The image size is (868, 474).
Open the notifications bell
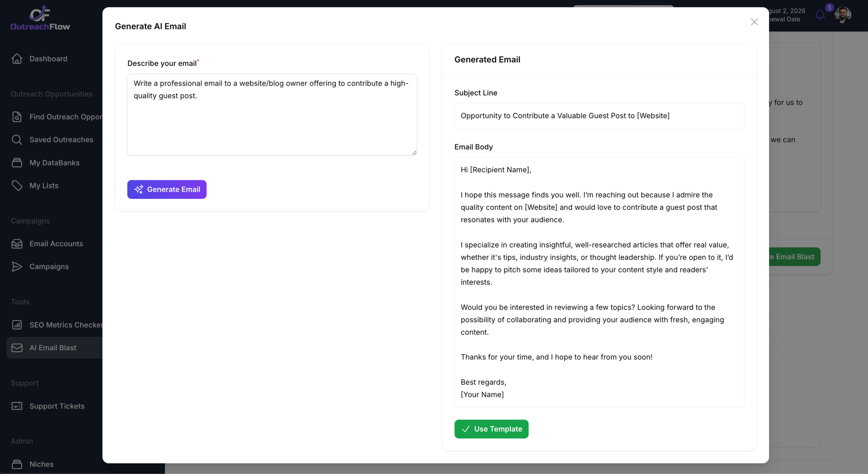pyautogui.click(x=820, y=15)
